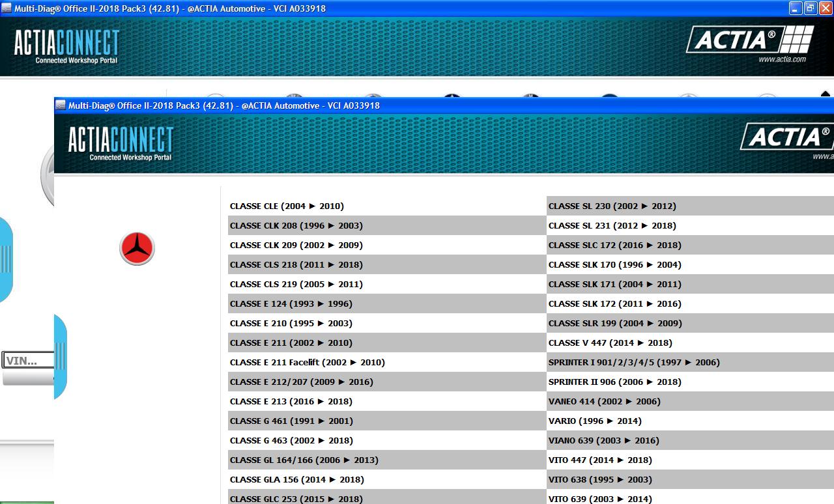834x504 pixels.
Task: Select CLASSE E 210 (1995 ► 2003)
Action: (x=387, y=323)
